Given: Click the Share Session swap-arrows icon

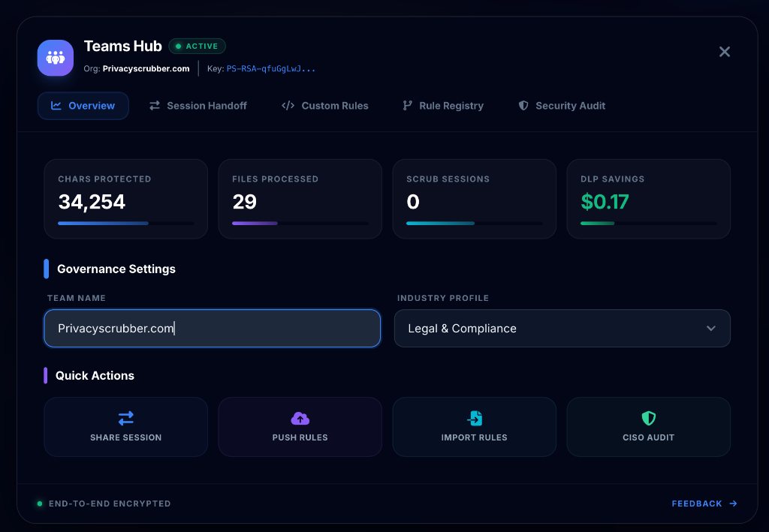Looking at the screenshot, I should (x=126, y=418).
